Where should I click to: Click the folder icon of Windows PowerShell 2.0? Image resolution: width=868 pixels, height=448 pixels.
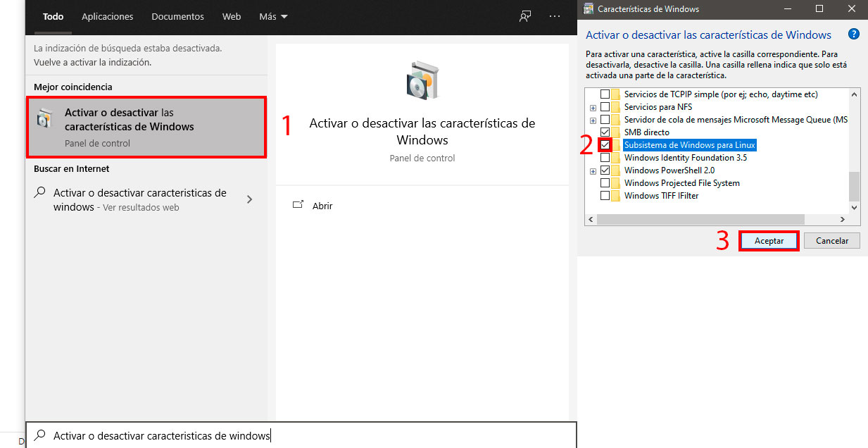tap(616, 170)
